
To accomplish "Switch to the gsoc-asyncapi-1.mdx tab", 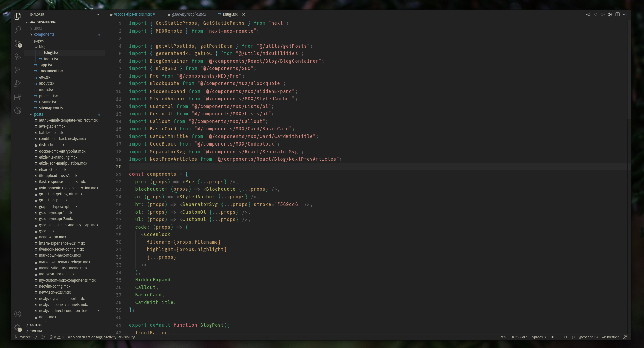I will (x=189, y=14).
